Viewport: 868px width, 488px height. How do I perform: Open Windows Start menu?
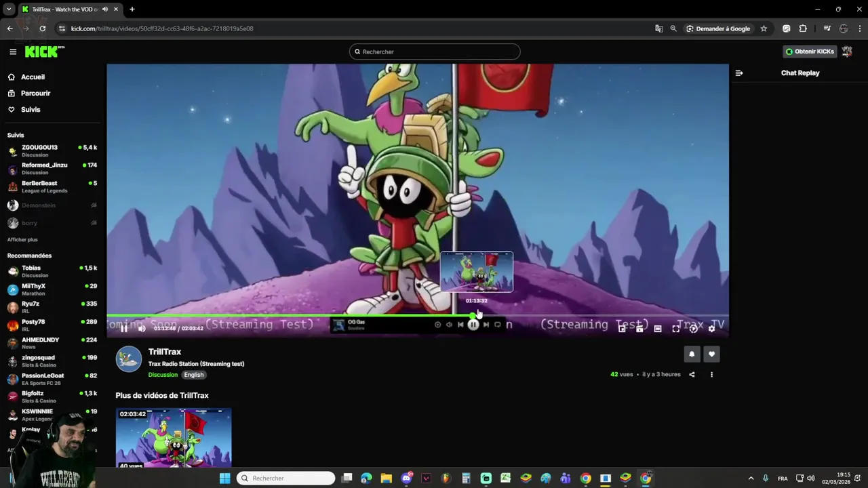tap(225, 479)
